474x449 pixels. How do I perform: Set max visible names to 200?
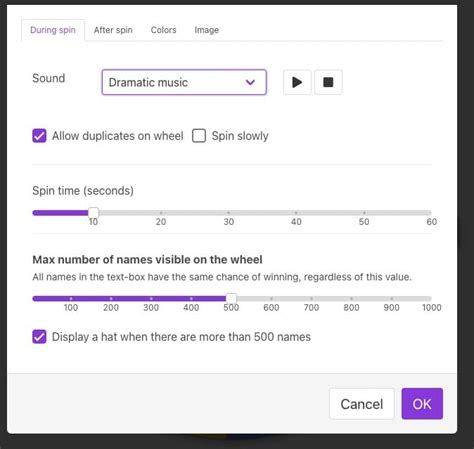pyautogui.click(x=111, y=298)
